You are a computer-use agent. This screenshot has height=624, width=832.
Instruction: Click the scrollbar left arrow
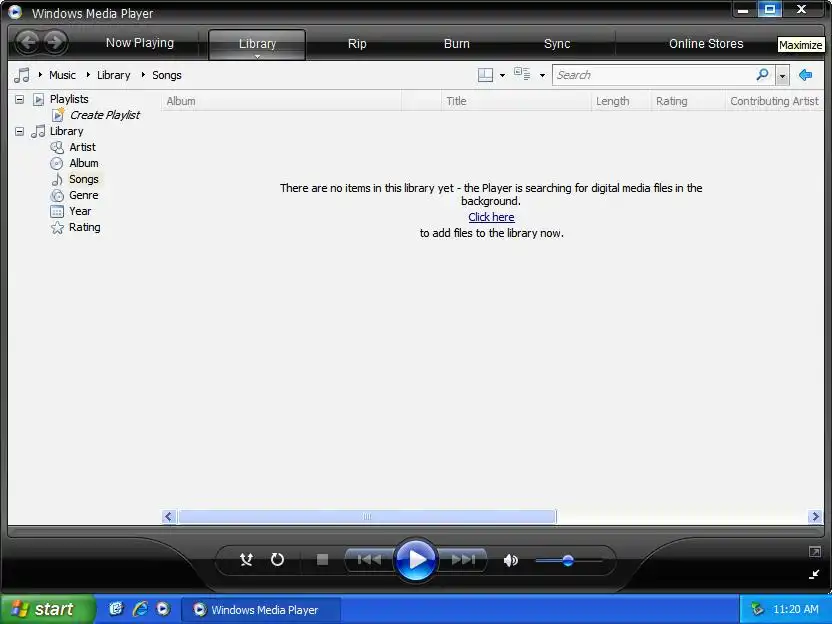tap(169, 516)
